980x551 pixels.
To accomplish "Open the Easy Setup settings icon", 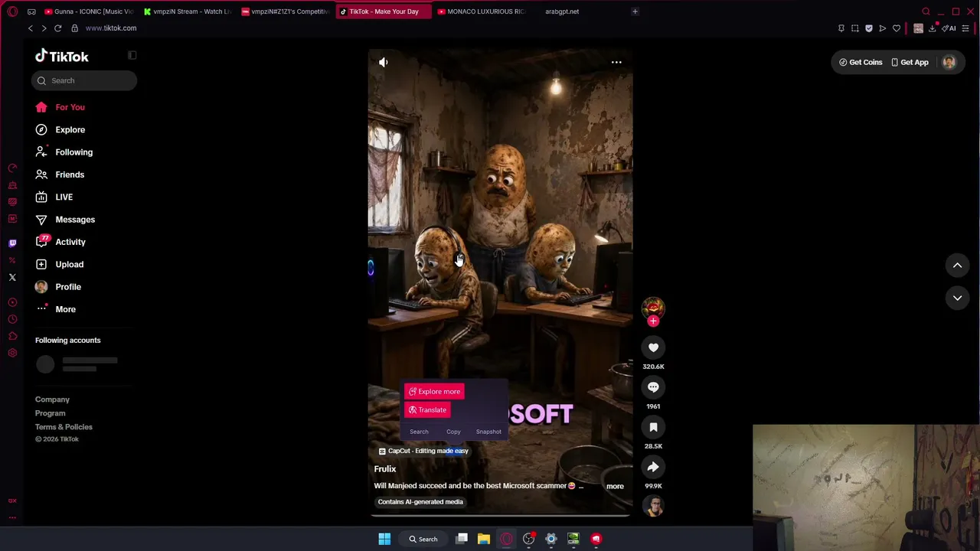I will coord(965,28).
